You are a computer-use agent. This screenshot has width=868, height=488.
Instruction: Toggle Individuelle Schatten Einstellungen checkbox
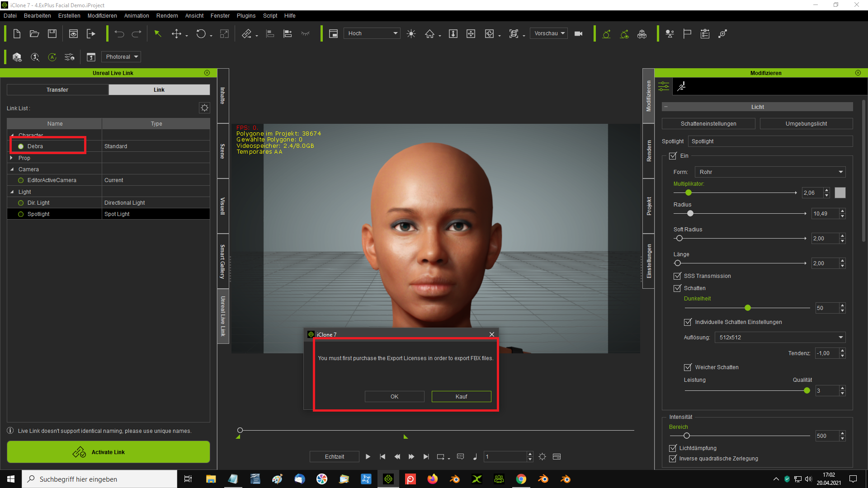688,322
